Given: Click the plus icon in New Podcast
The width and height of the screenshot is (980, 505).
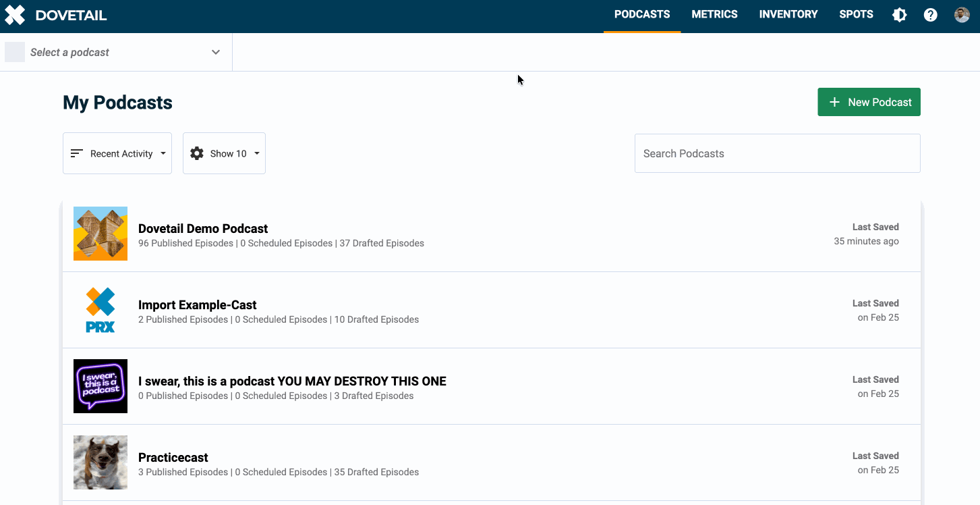Looking at the screenshot, I should [x=834, y=102].
